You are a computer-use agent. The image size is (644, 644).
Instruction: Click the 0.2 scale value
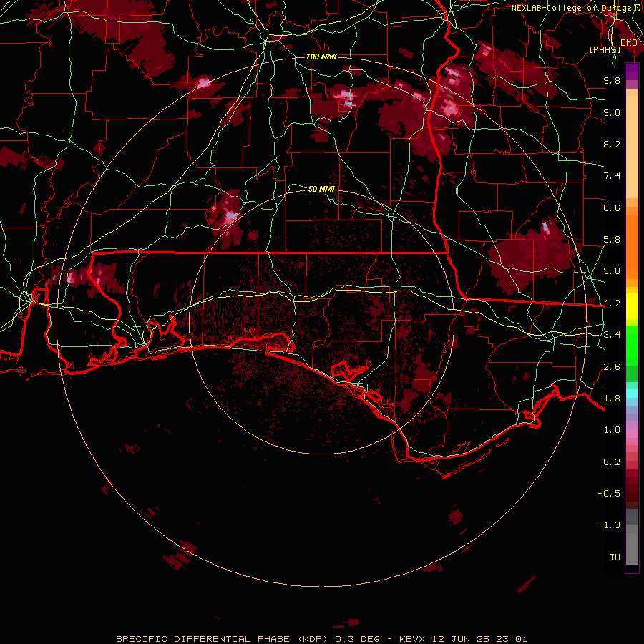pyautogui.click(x=612, y=462)
